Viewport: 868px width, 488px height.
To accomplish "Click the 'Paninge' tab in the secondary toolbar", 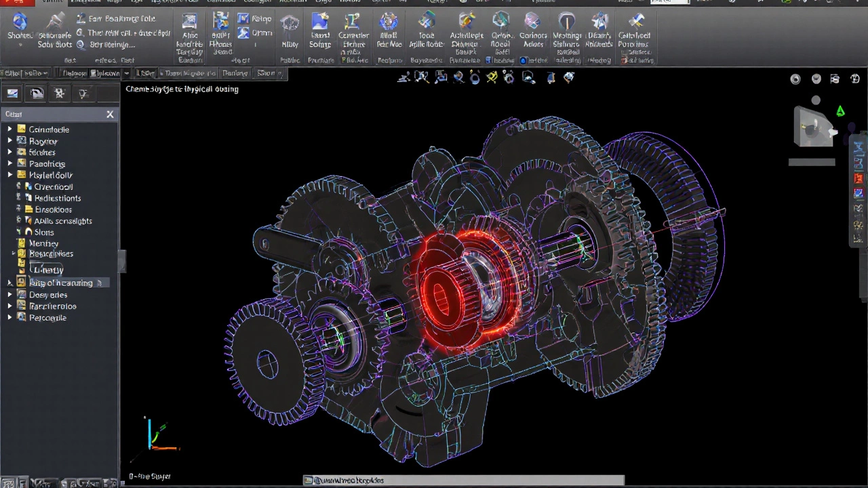I will (235, 73).
